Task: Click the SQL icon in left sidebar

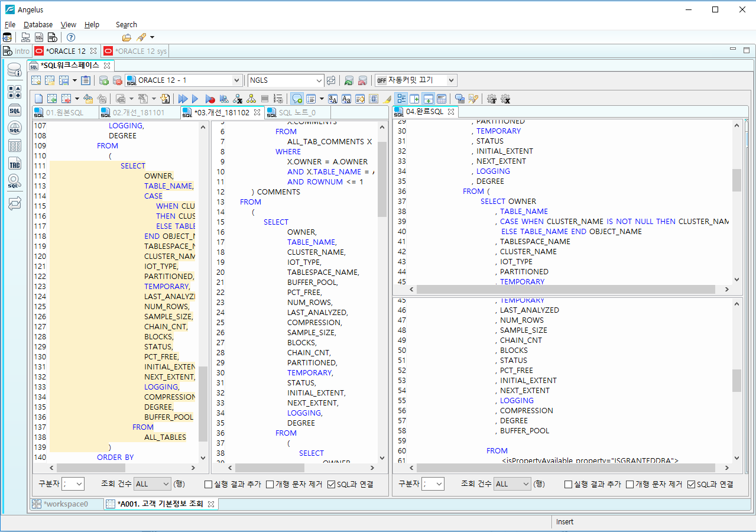Action: [14, 111]
